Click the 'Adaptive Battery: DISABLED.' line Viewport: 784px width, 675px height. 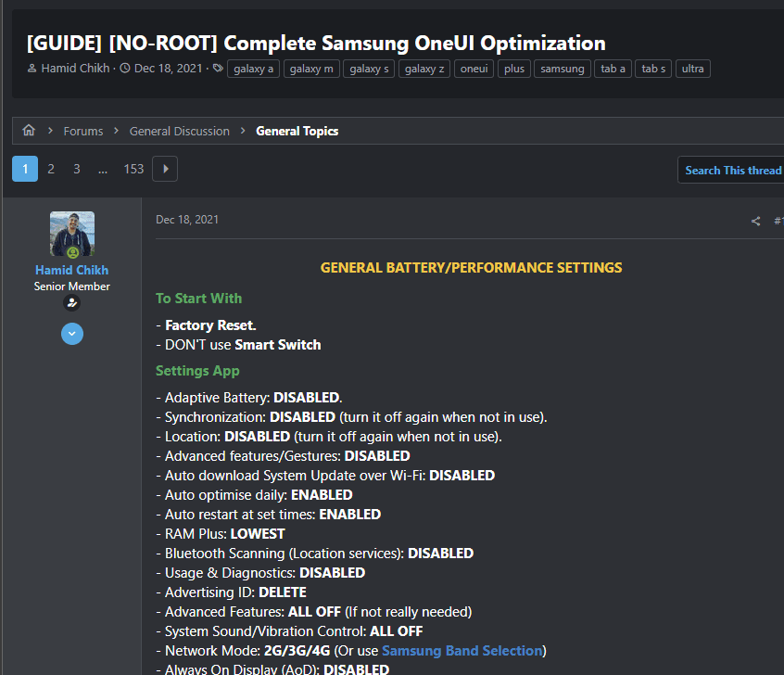click(x=249, y=397)
